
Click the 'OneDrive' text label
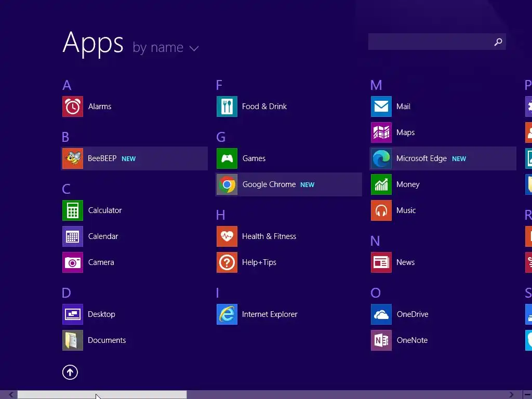[x=413, y=314]
